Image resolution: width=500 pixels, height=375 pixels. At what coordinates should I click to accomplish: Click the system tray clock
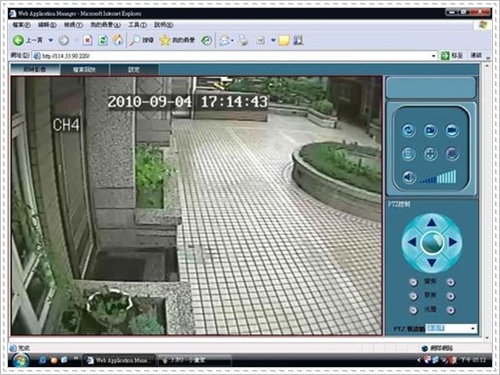click(x=473, y=360)
